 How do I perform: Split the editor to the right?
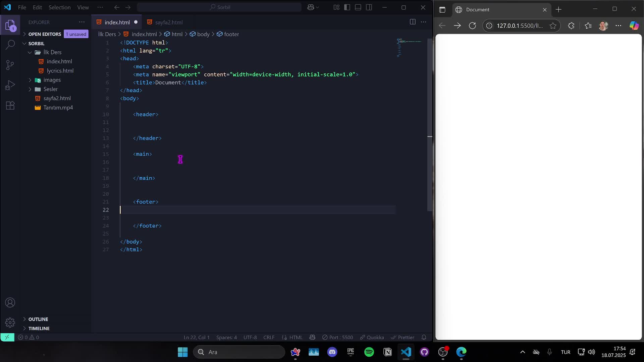[413, 22]
